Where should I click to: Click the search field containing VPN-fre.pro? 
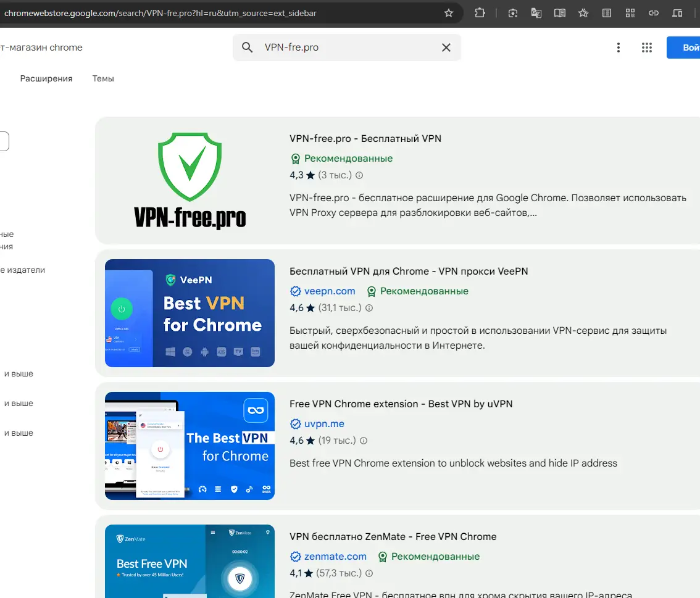click(346, 48)
